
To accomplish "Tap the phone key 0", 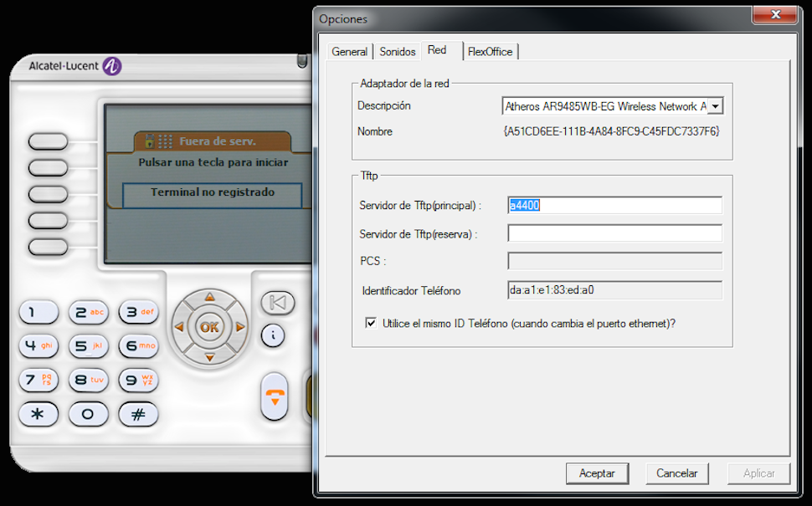I will point(89,415).
